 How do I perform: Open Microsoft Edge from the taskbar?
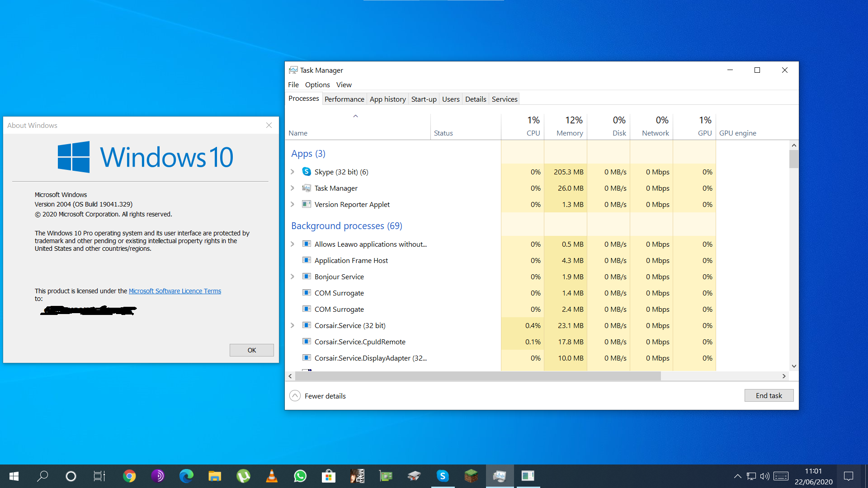(186, 476)
